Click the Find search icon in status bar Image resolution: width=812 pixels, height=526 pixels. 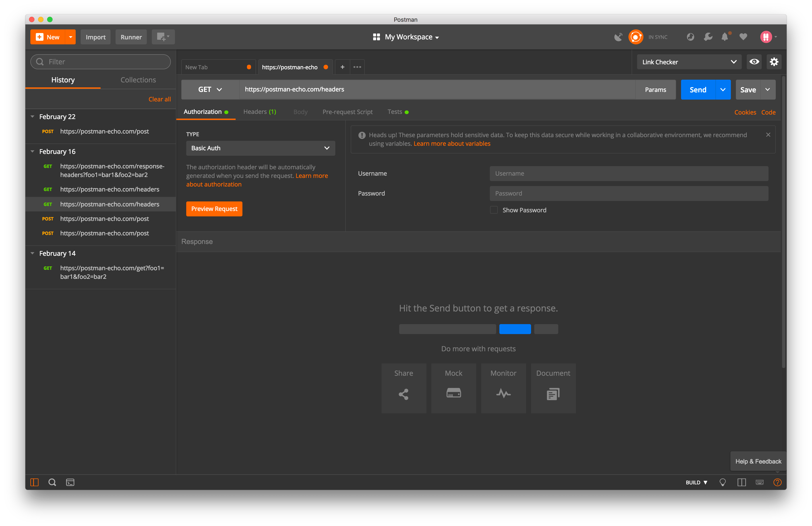52,482
